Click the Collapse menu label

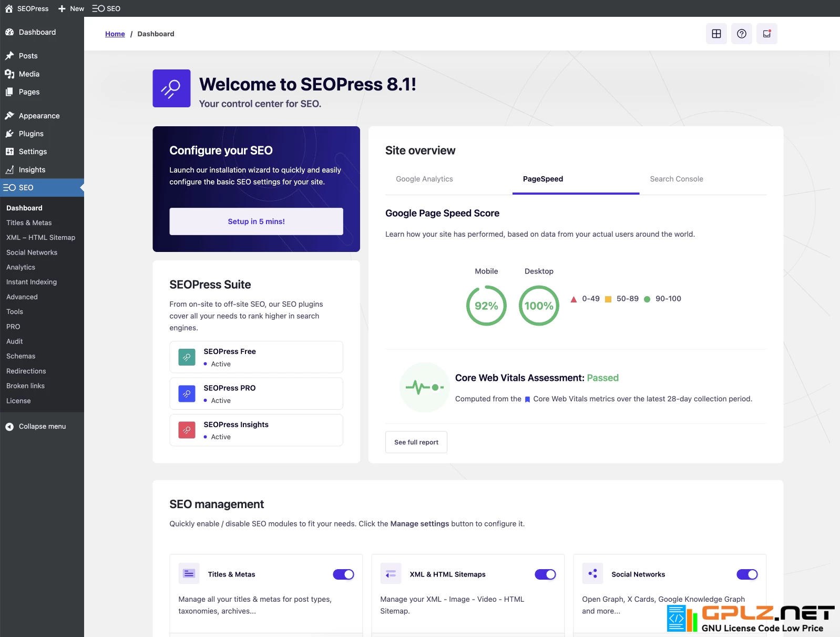pos(43,427)
